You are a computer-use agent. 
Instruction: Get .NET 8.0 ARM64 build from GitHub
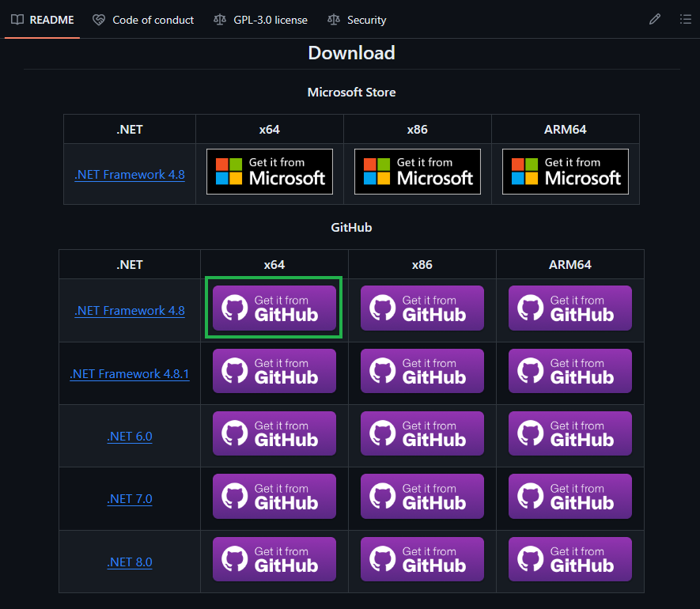(570, 559)
